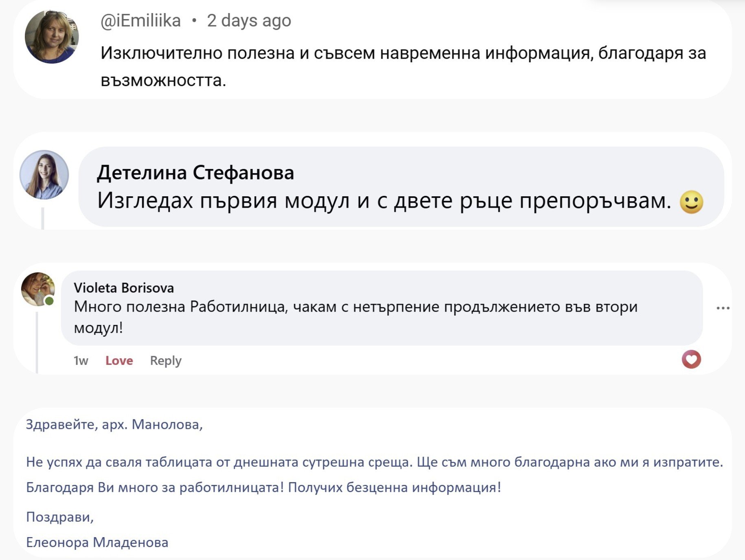
Task: Open the three-dot menu beside Violeta's comment
Action: tap(723, 308)
